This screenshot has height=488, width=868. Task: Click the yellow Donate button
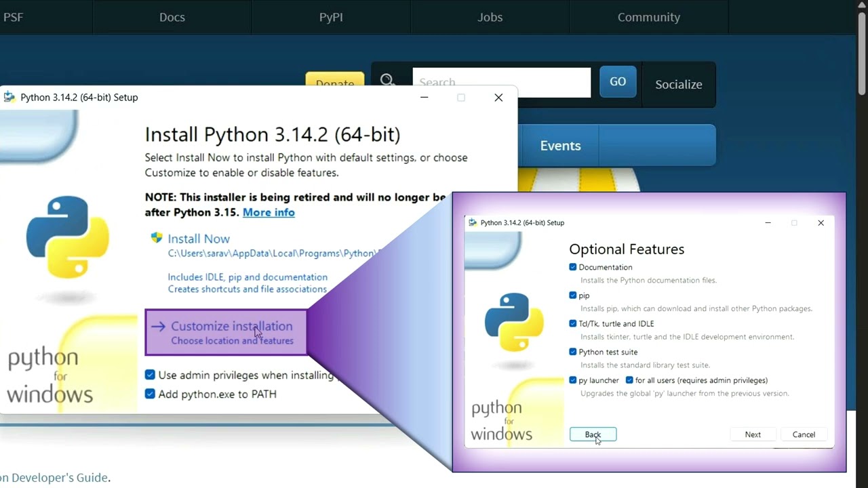335,79
